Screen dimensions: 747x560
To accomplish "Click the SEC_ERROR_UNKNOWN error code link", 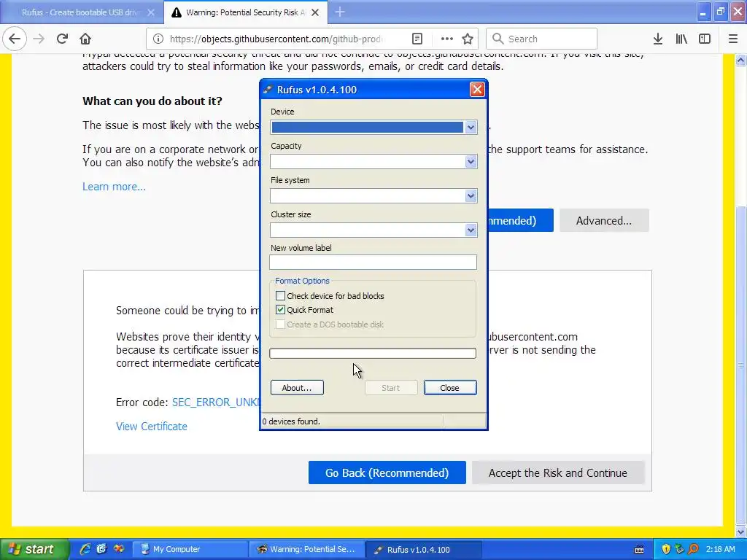I will click(215, 402).
